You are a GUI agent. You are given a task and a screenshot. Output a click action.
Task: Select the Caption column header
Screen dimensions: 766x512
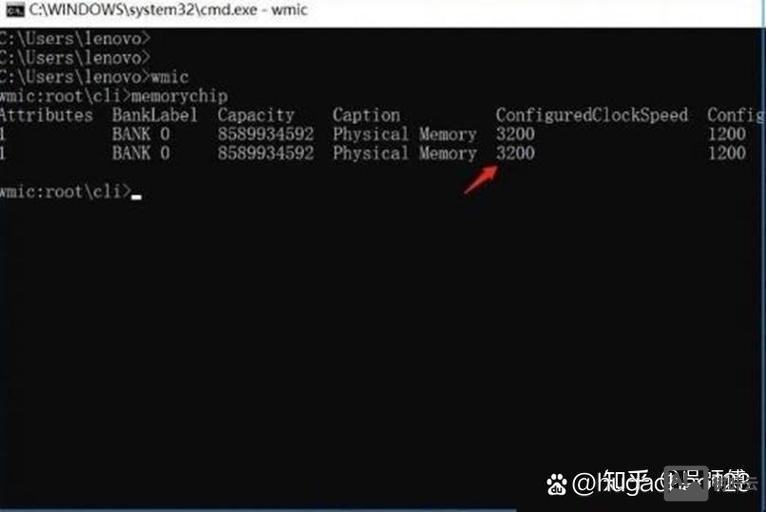pyautogui.click(x=366, y=115)
